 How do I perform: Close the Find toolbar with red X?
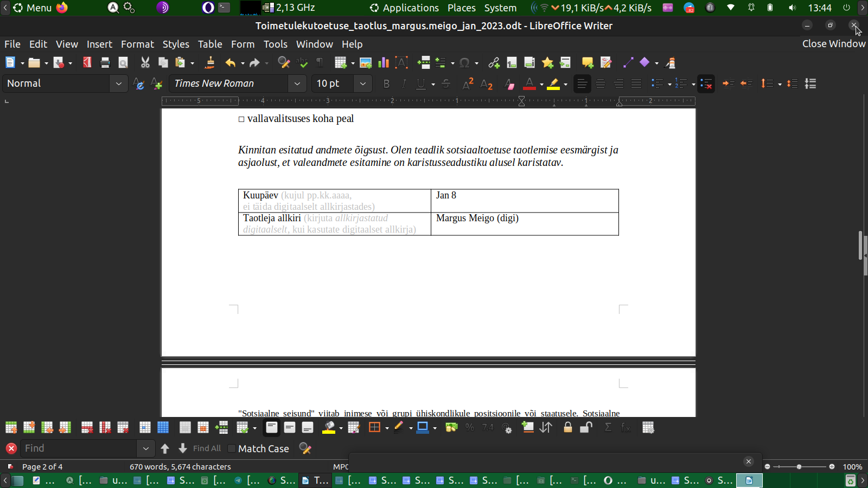(11, 448)
